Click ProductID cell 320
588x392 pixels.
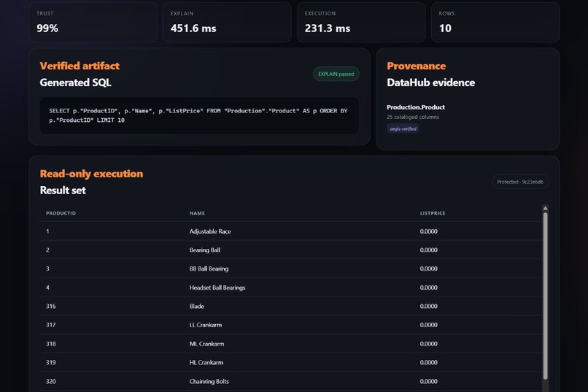[x=50, y=381]
